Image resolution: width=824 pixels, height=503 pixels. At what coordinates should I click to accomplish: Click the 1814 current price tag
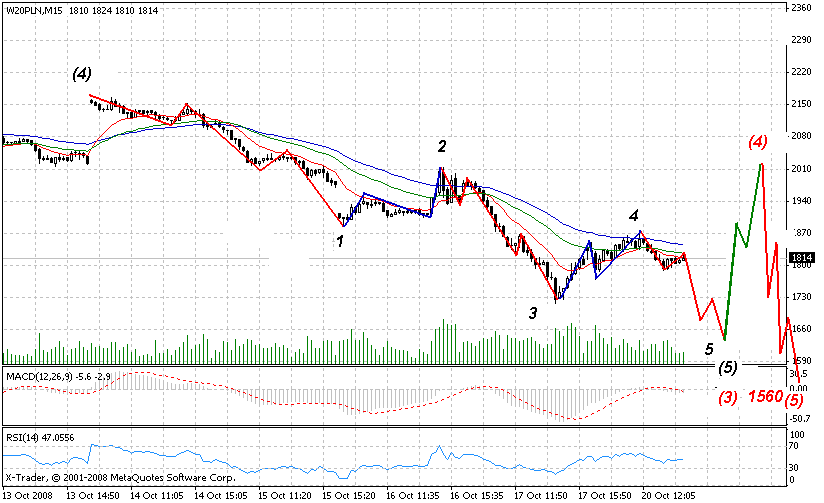point(801,257)
